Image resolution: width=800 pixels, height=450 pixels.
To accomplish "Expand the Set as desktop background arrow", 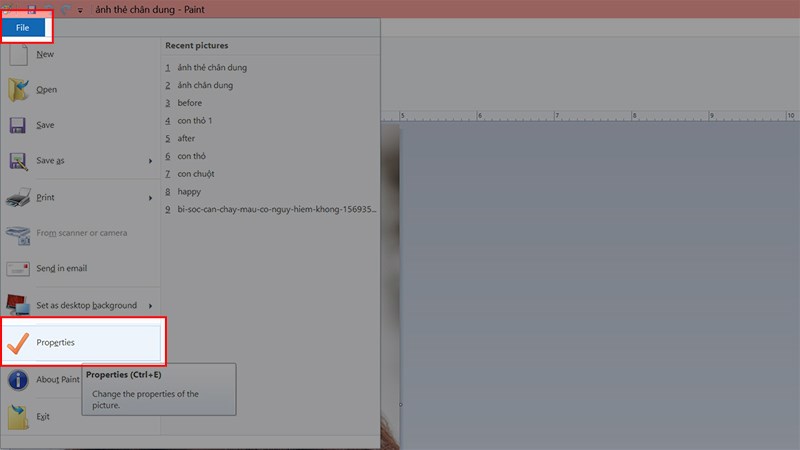I will (151, 305).
